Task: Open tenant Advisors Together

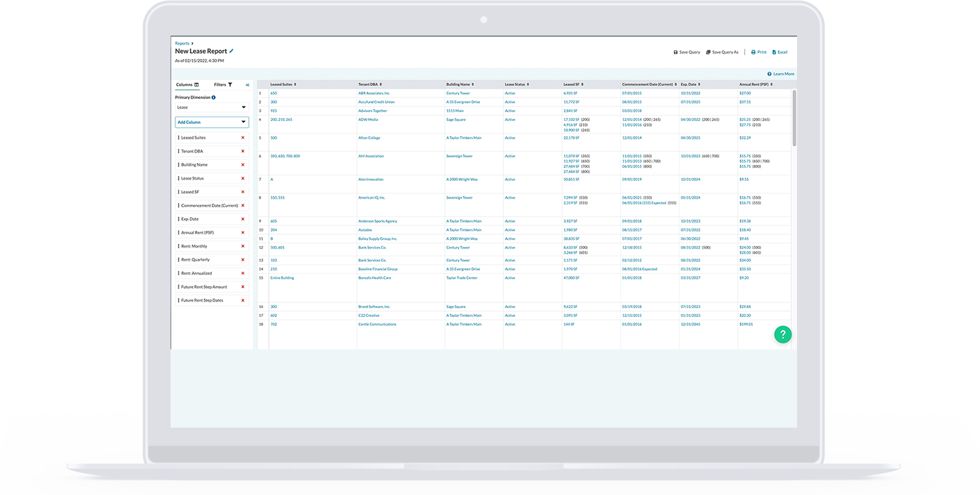Action: coord(373,111)
